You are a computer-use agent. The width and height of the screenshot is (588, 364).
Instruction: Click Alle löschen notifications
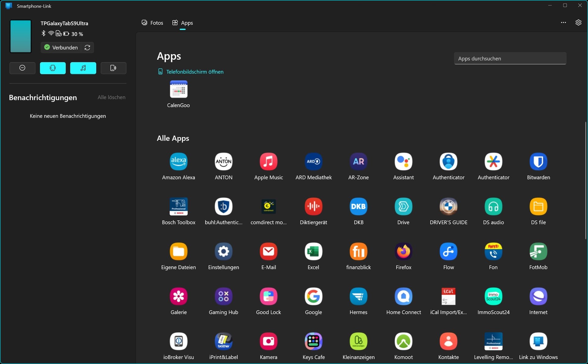tap(111, 97)
